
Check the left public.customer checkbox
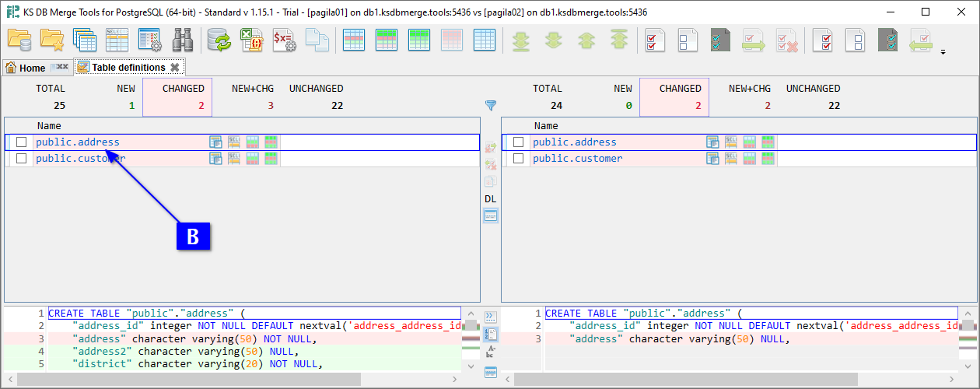(22, 159)
